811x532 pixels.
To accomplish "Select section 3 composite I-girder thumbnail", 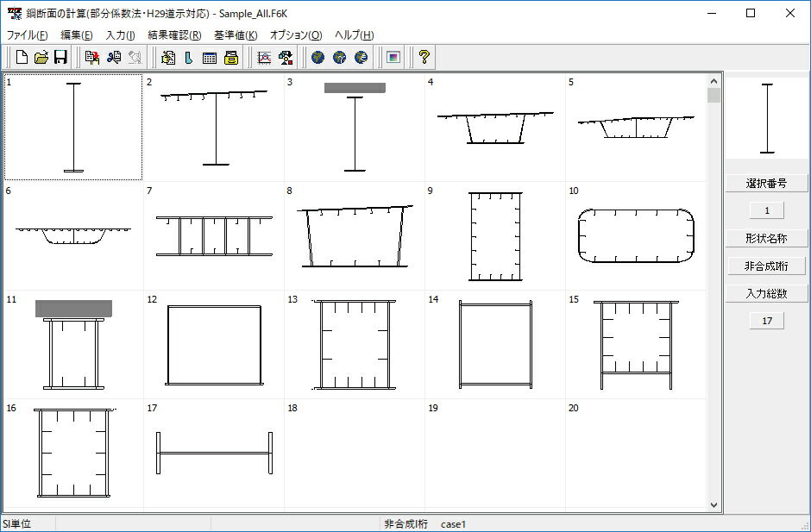I will point(355,128).
